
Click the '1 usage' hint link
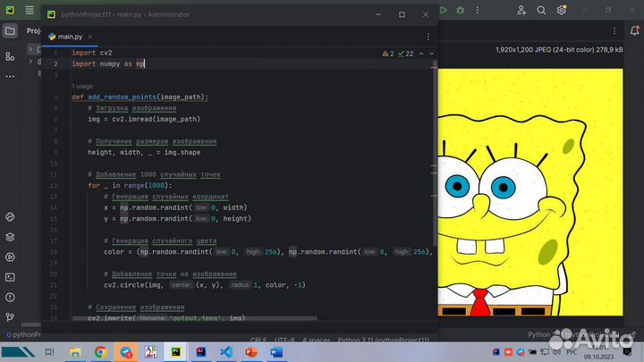click(x=82, y=86)
